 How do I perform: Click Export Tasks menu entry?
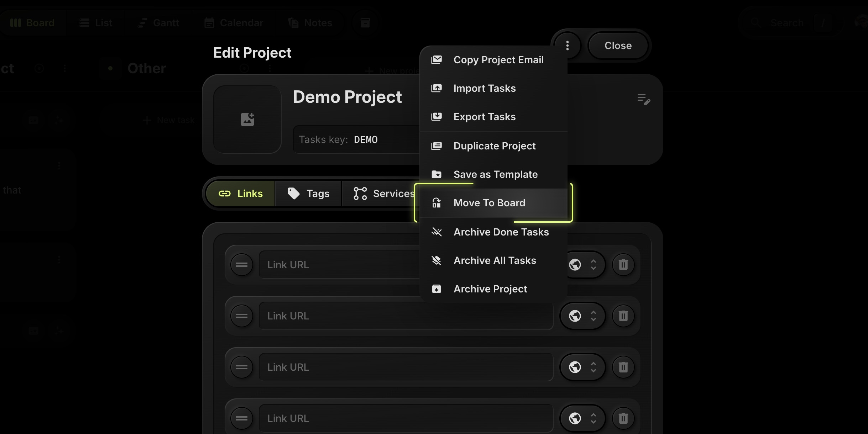[x=484, y=117]
